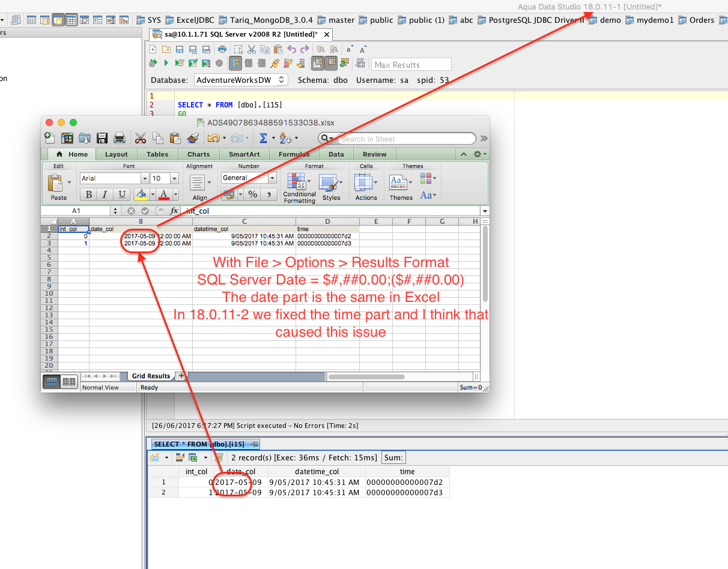
Task: Open the General number format dropdown
Action: [272, 178]
